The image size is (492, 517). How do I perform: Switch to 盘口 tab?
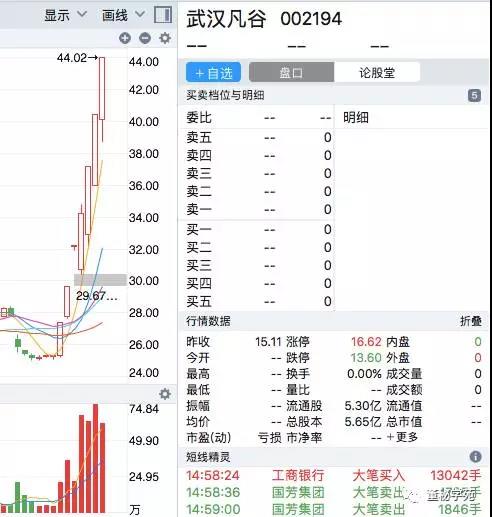(x=291, y=72)
